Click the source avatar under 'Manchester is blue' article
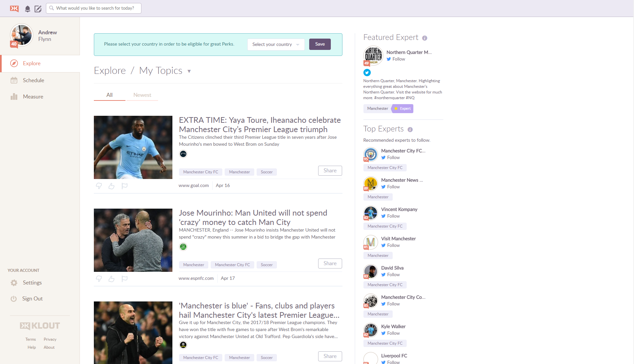Screen dimensions: 634x364 pyautogui.click(x=183, y=345)
